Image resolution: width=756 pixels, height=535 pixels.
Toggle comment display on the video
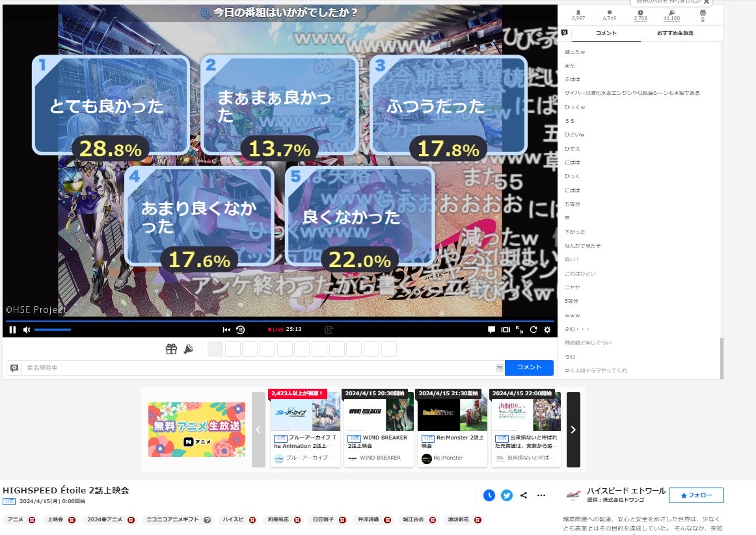click(x=492, y=330)
